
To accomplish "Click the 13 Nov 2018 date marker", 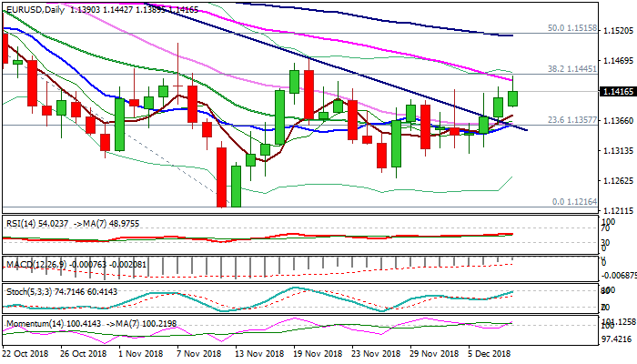I will click(256, 352).
